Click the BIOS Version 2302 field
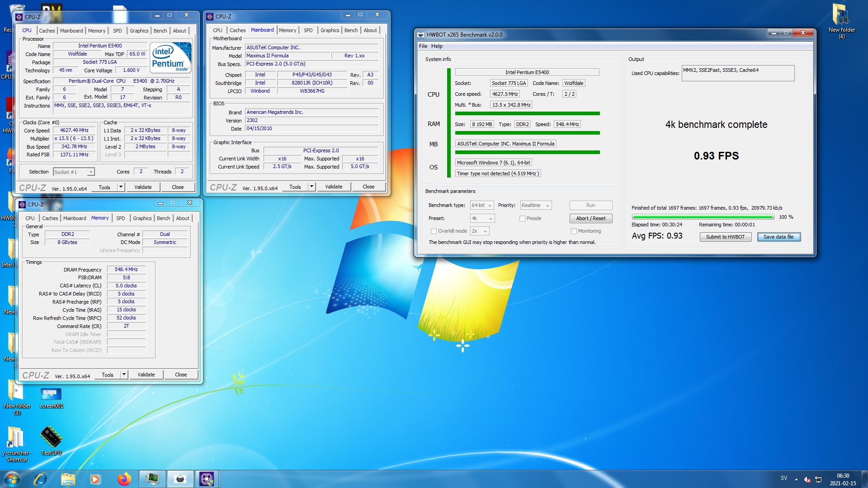The height and width of the screenshot is (488, 868). (x=312, y=120)
